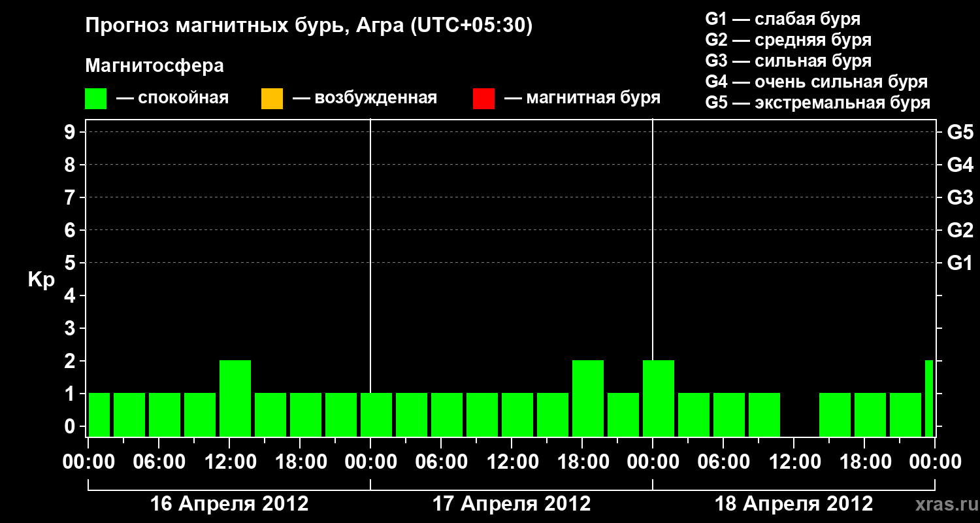Click the '18 Апреля 2012' date label
Viewport: 980px width, 523px height.
click(x=794, y=504)
